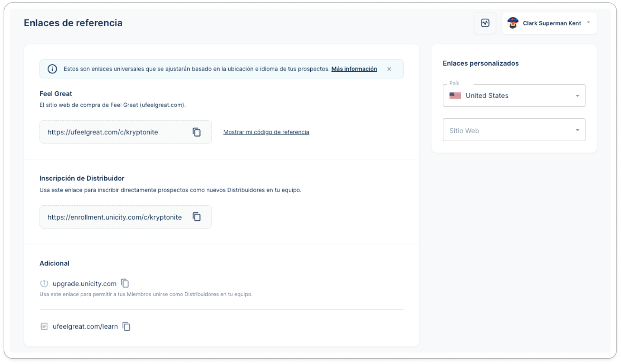Screen dimensions: 621x364
Task: Copy the ufeelgreat.com/c/kryptonite link
Action: (197, 132)
